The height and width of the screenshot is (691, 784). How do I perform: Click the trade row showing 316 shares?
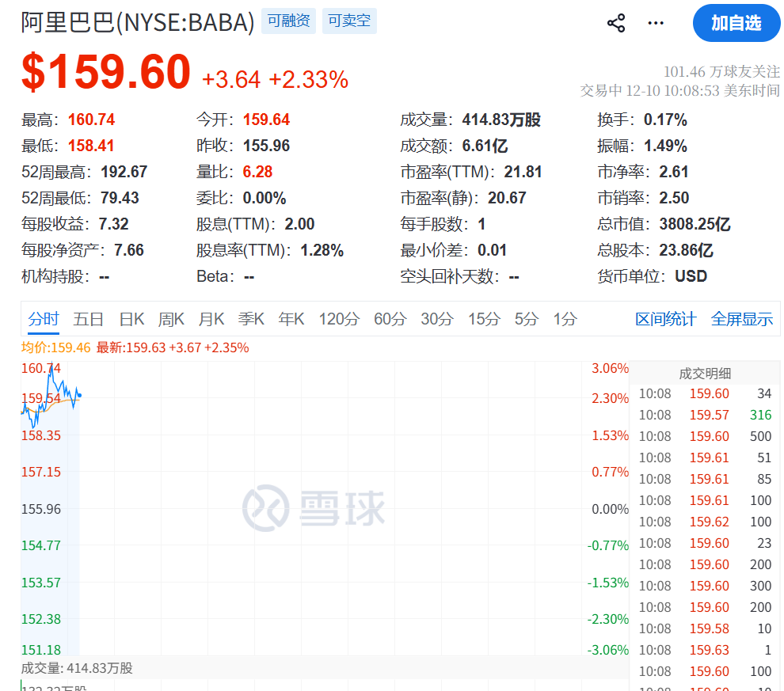pyautogui.click(x=705, y=415)
